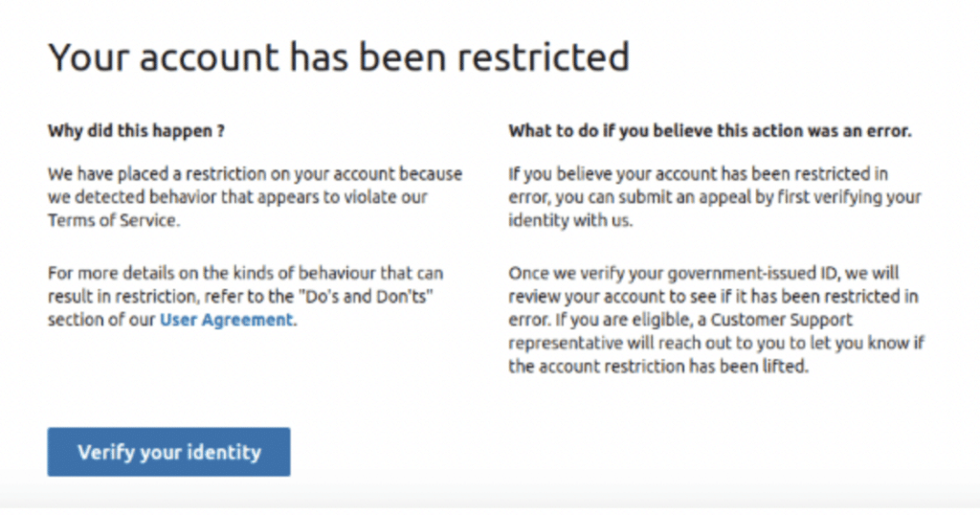The image size is (980, 515).
Task: Select the "Why did this happen ?" heading
Action: [136, 130]
